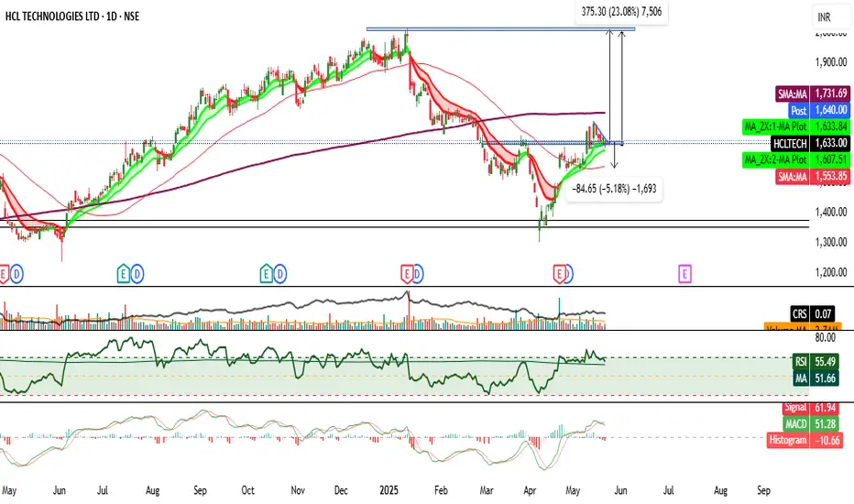Screen dimensions: 854x504
Task: Click the 375.30 (23.08%) 7,506 measurement label
Action: (621, 11)
